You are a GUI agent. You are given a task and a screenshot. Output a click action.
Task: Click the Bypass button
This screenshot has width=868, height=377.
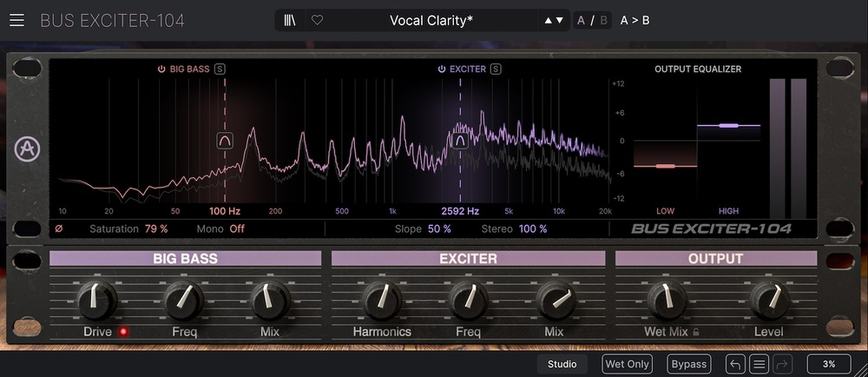688,364
